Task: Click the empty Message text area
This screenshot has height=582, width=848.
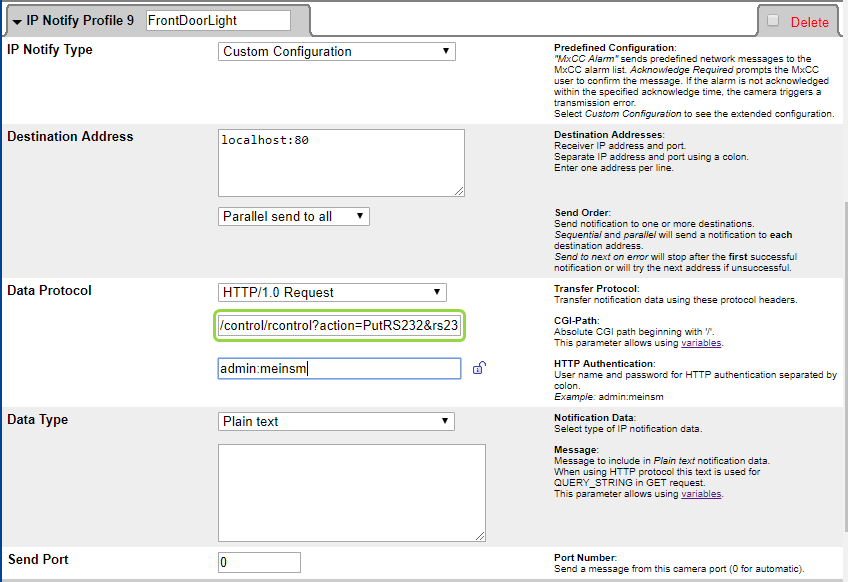Action: 352,493
